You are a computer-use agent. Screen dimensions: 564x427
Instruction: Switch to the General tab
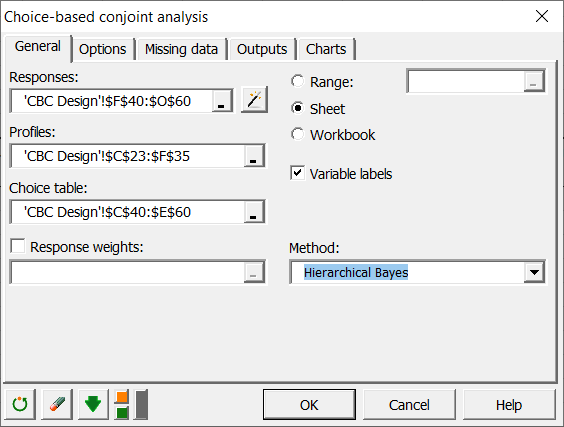pyautogui.click(x=38, y=47)
